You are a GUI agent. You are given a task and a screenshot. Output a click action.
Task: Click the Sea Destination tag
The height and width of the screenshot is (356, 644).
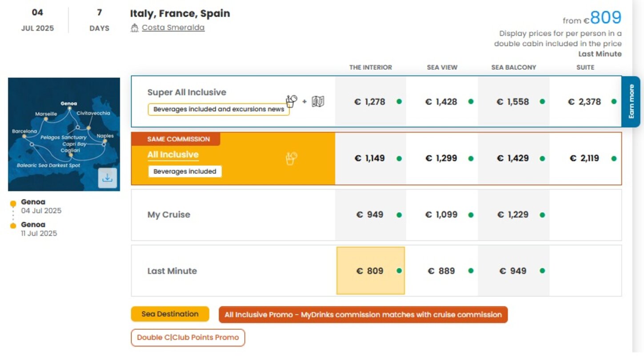(170, 314)
